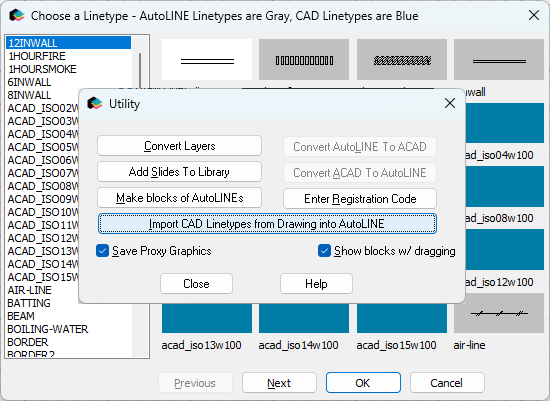Select ACAD_ISO12W entry in the list

pyautogui.click(x=42, y=238)
